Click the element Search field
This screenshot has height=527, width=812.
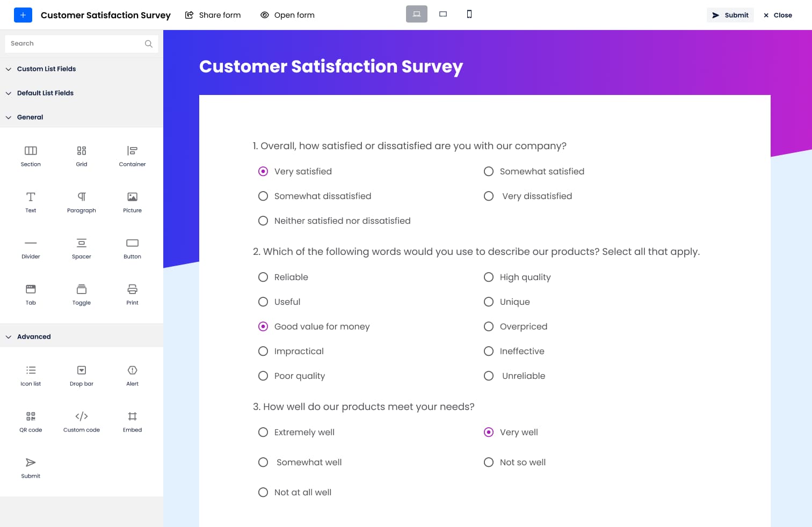[x=75, y=43]
